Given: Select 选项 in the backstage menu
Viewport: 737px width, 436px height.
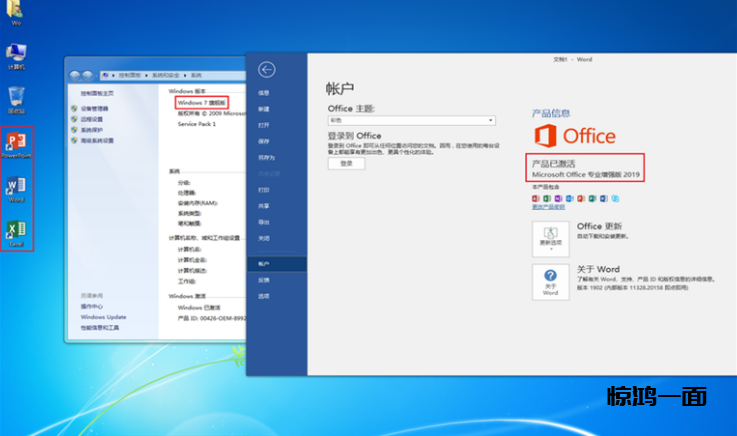Looking at the screenshot, I should (264, 296).
